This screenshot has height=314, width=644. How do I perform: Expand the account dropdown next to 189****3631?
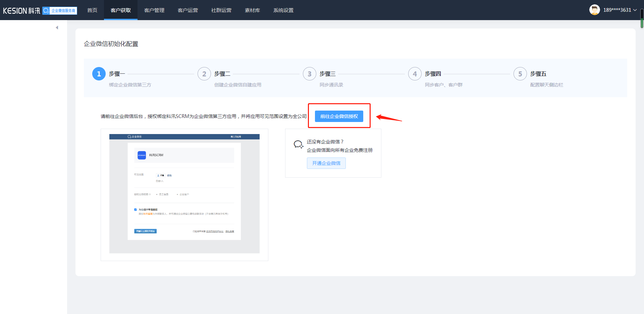[x=636, y=10]
